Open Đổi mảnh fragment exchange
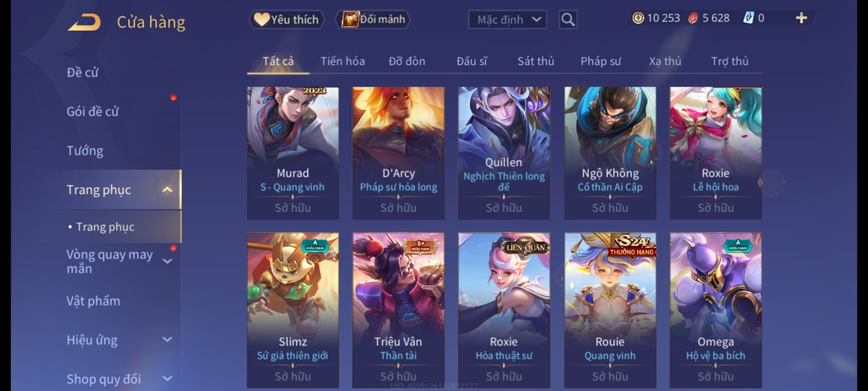The width and height of the screenshot is (868, 391). tap(373, 20)
